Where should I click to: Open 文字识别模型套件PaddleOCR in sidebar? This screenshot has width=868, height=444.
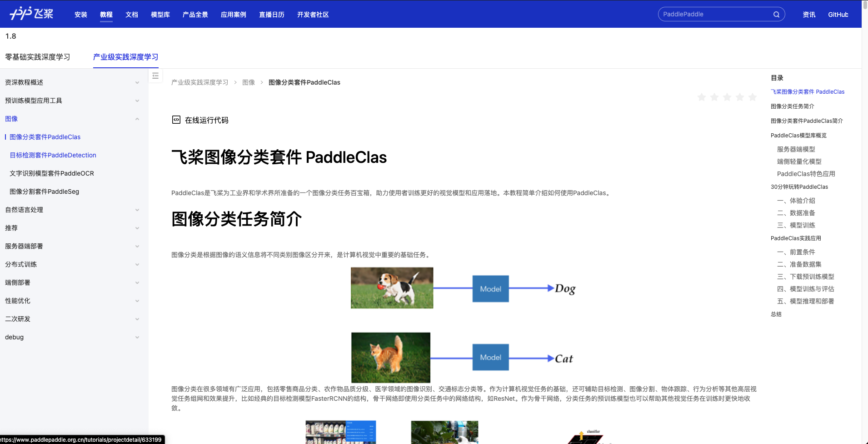tap(52, 173)
